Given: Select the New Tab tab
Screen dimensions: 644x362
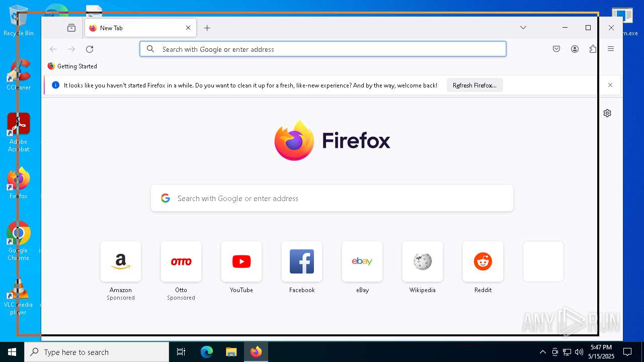Looking at the screenshot, I should click(x=140, y=28).
